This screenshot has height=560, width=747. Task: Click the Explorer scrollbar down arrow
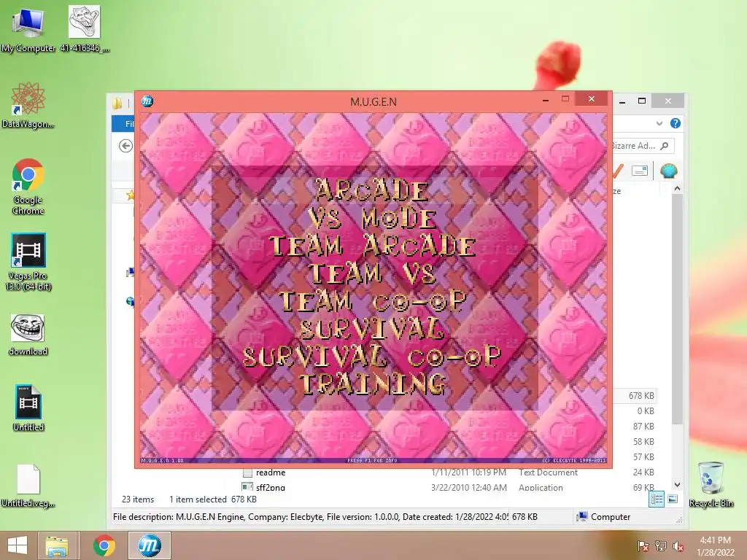pos(678,485)
